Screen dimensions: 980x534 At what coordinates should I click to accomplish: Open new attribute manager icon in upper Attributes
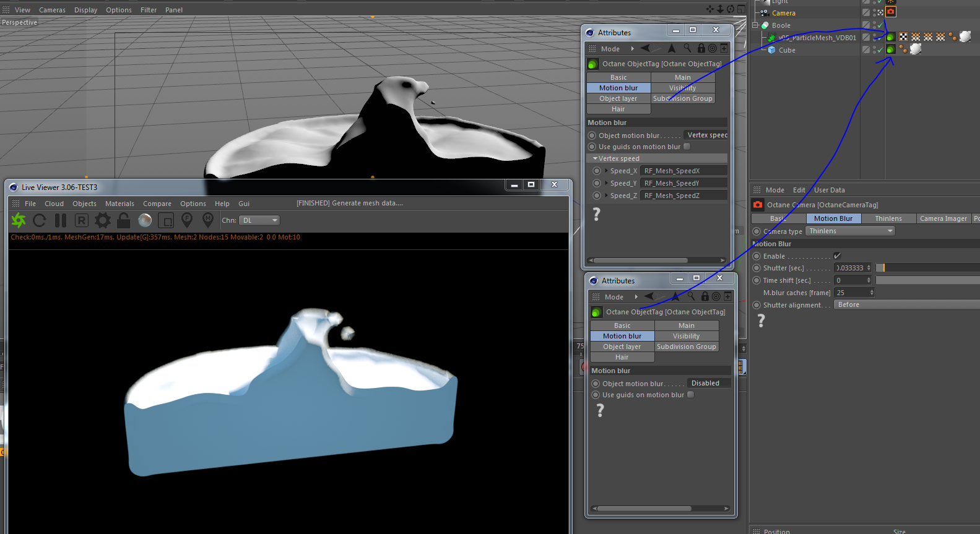724,48
